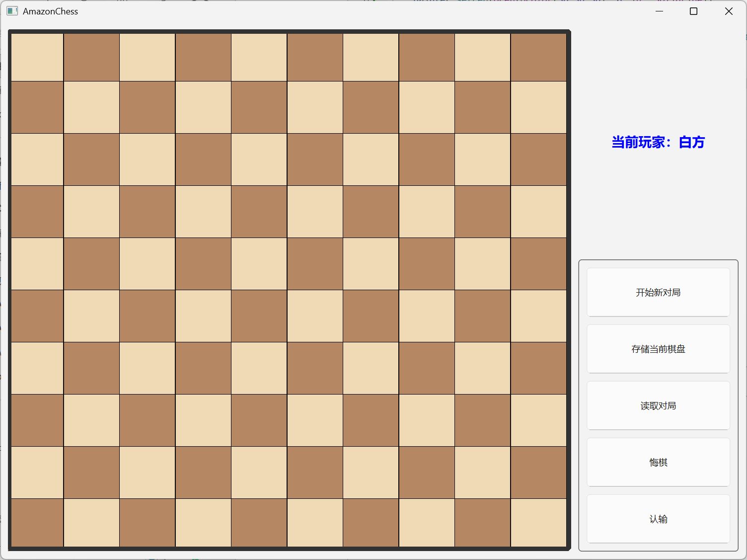This screenshot has width=747, height=560.
Task: Select the bottom-left corner square of the board
Action: click(x=37, y=522)
